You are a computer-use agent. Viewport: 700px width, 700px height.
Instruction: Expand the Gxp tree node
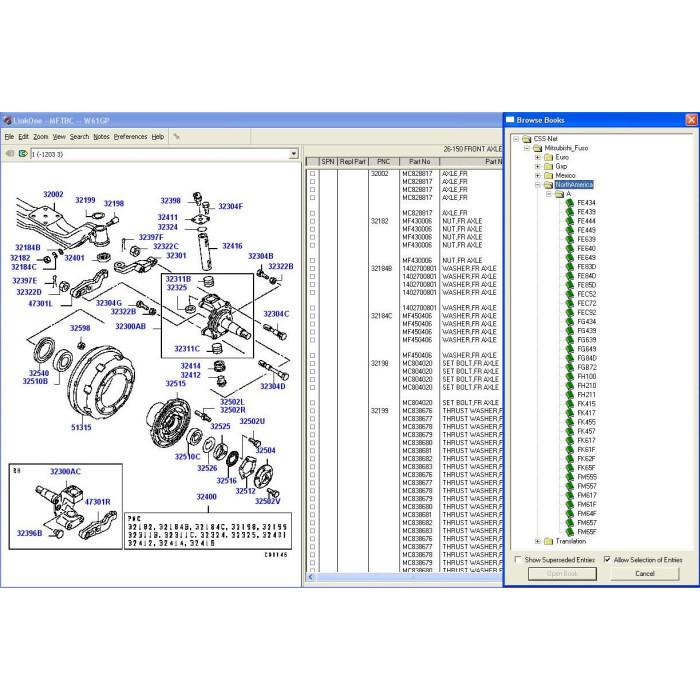coord(538,166)
